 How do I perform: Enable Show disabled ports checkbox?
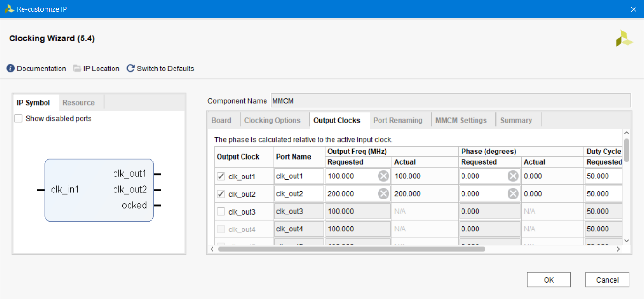[18, 118]
